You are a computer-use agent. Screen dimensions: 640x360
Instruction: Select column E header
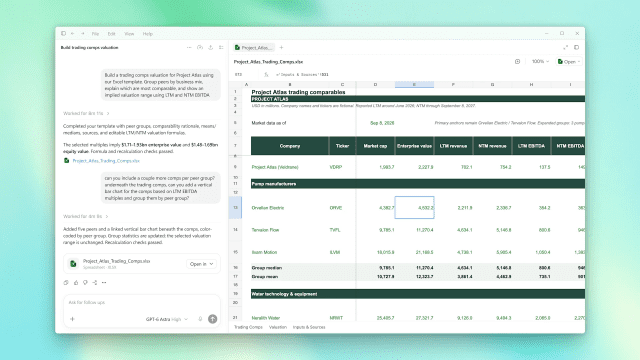point(414,84)
